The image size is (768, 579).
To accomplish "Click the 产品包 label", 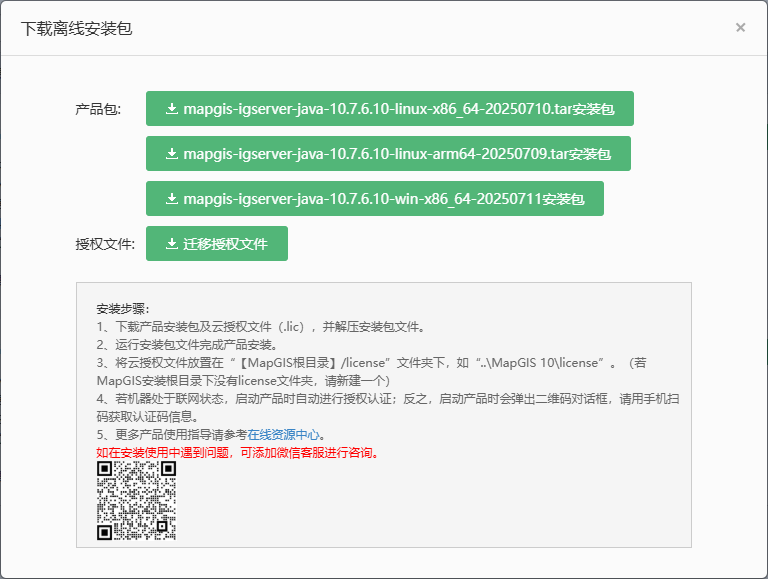I will click(98, 109).
